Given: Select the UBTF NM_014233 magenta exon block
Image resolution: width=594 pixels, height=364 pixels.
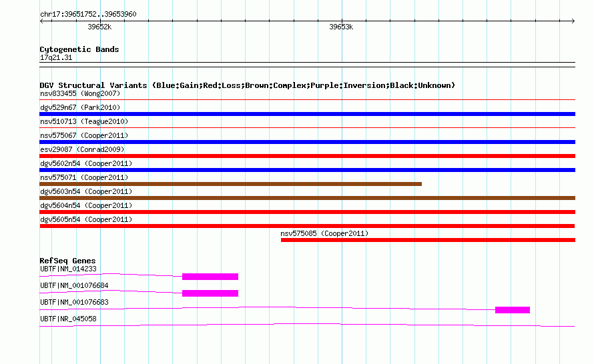Looking at the screenshot, I should click(x=210, y=277).
